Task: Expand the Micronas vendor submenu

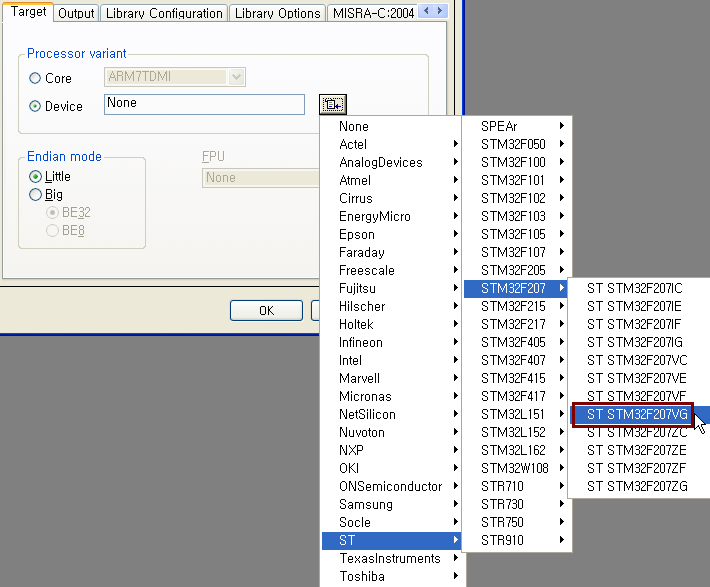Action: (x=391, y=396)
